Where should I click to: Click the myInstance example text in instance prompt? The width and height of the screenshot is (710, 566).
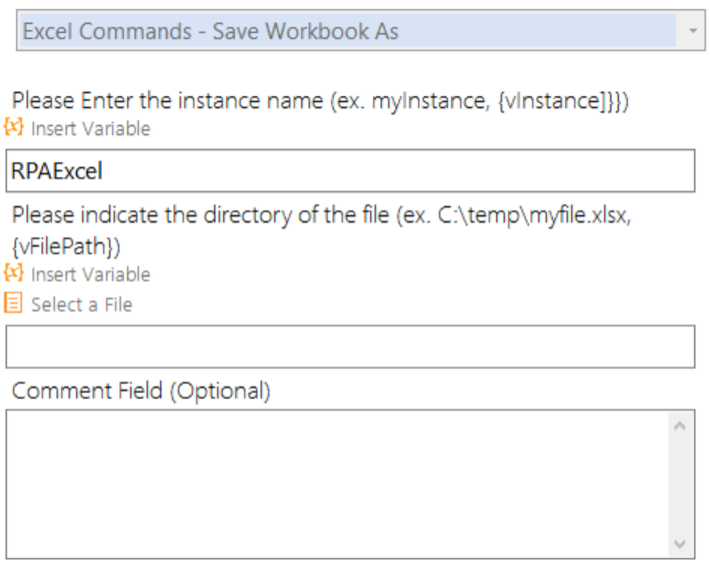(x=428, y=101)
